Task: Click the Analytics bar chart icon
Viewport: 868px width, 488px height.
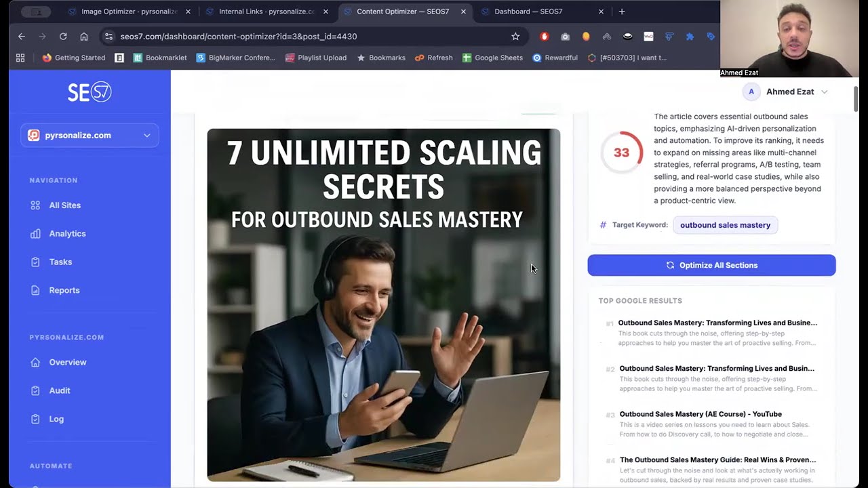Action: click(35, 234)
